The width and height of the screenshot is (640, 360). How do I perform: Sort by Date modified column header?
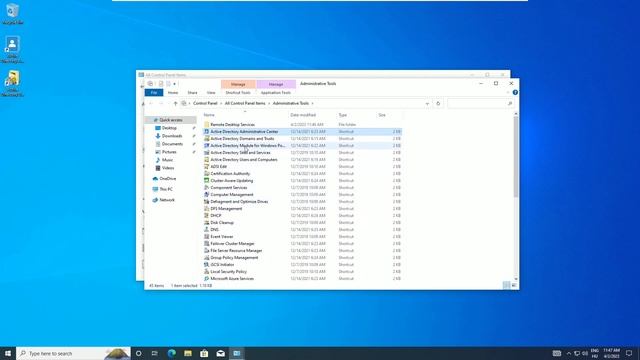coord(303,115)
